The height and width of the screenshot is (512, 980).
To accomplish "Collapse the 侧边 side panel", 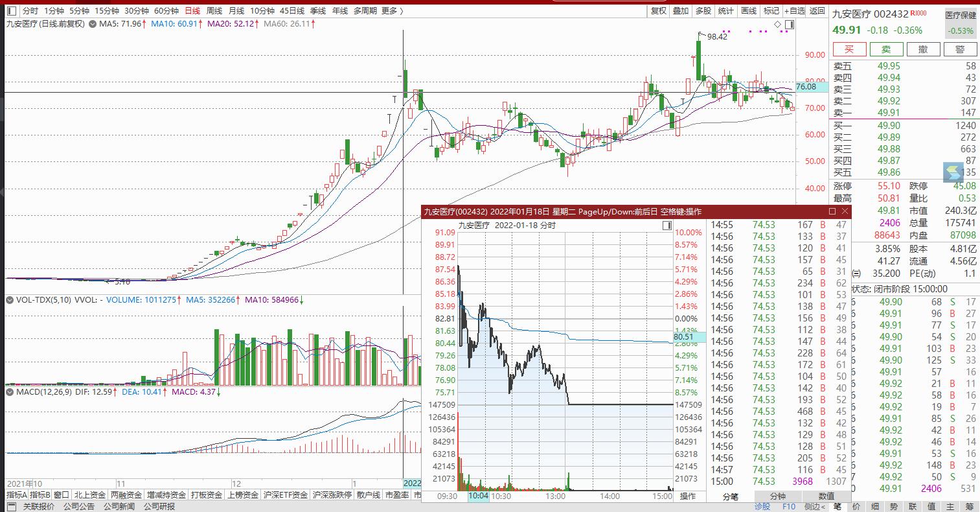I will point(815,507).
